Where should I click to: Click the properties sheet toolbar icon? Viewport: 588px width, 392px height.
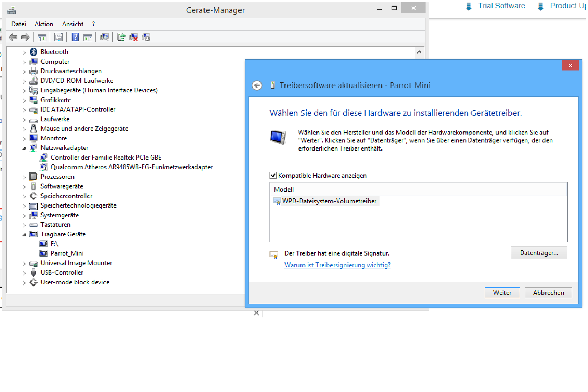pos(58,37)
